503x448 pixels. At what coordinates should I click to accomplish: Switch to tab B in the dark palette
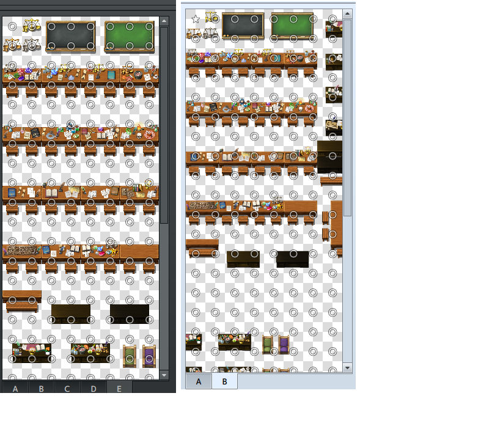tap(42, 388)
